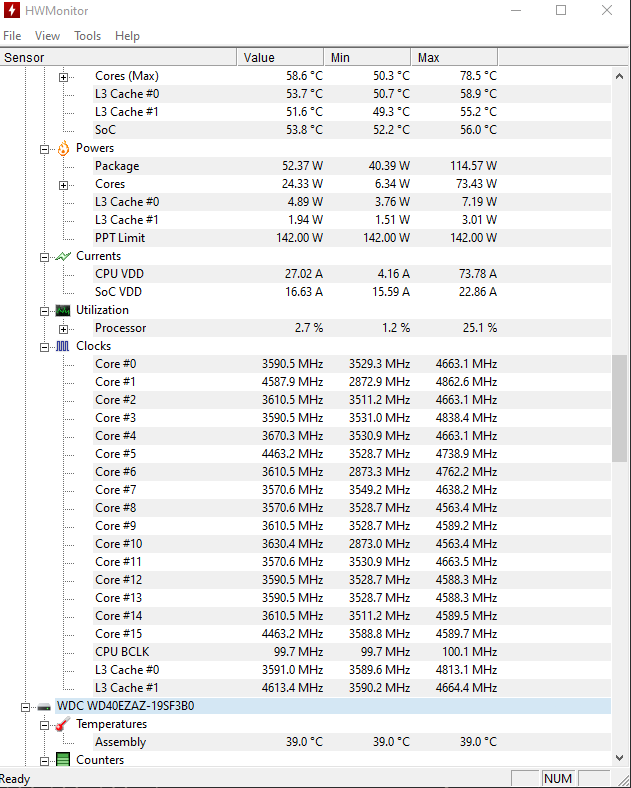Image resolution: width=631 pixels, height=788 pixels.
Task: Select the Currents tree item label
Action: (x=98, y=256)
